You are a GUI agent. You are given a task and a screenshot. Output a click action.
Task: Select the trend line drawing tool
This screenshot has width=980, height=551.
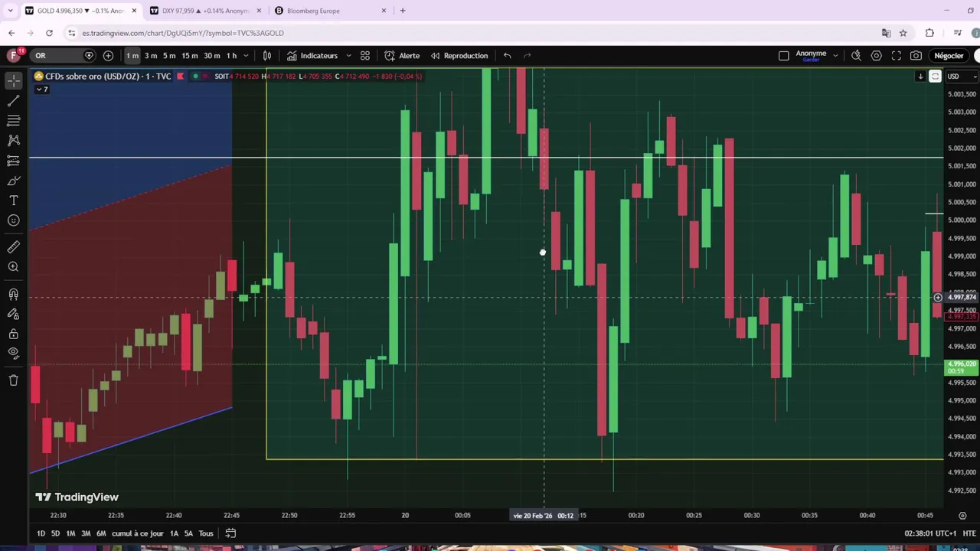(x=13, y=100)
